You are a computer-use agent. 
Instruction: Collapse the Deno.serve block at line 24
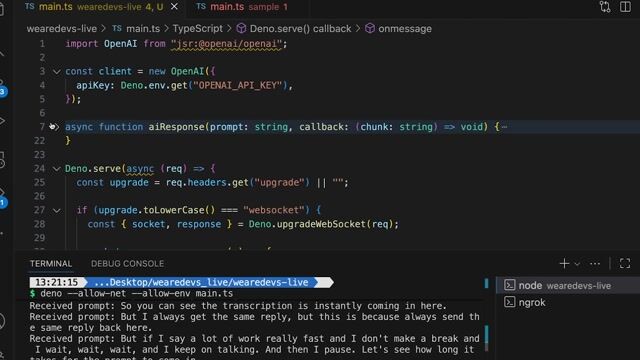coord(57,169)
